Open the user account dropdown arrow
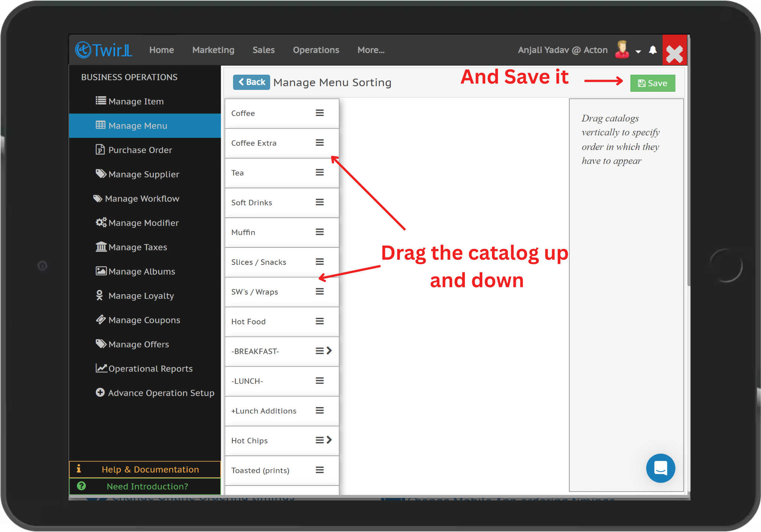The height and width of the screenshot is (532, 761). click(x=638, y=51)
